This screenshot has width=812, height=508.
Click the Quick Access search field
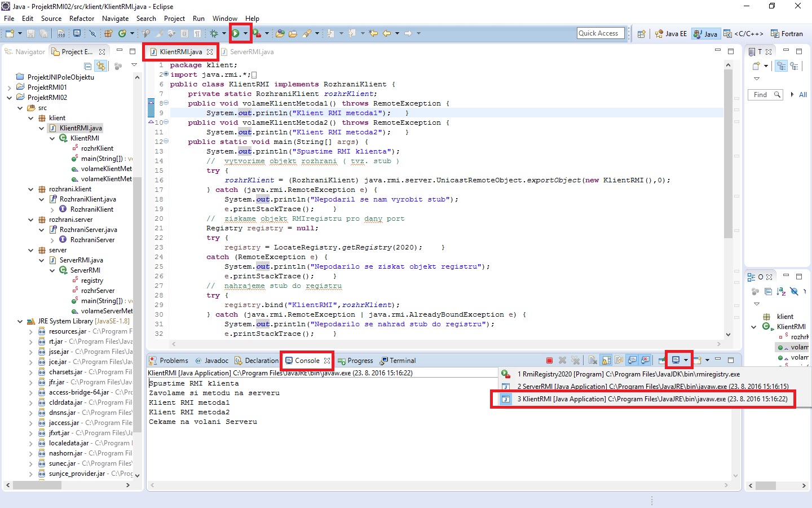tap(601, 33)
